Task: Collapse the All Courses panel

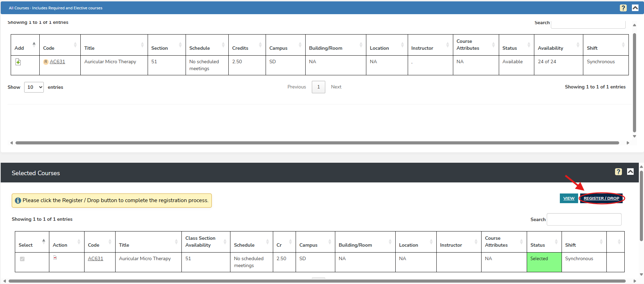Action: [635, 8]
